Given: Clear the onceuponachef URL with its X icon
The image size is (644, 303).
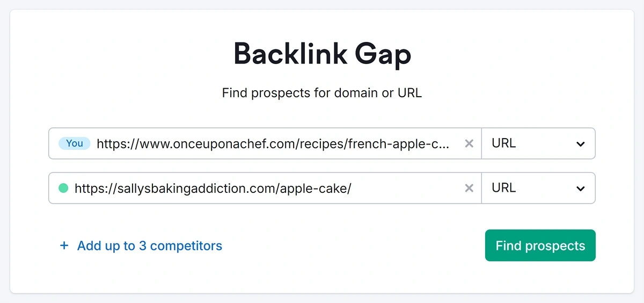Looking at the screenshot, I should (469, 143).
